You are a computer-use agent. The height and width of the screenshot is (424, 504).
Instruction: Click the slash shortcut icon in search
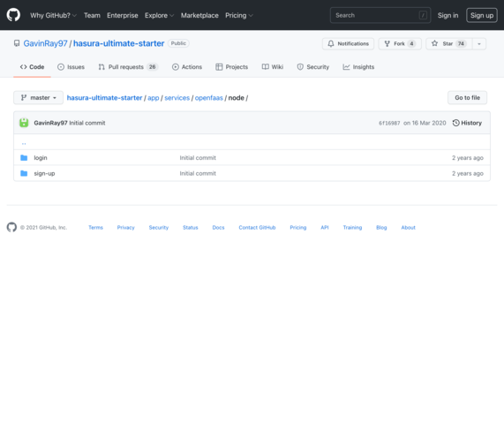[x=423, y=15]
